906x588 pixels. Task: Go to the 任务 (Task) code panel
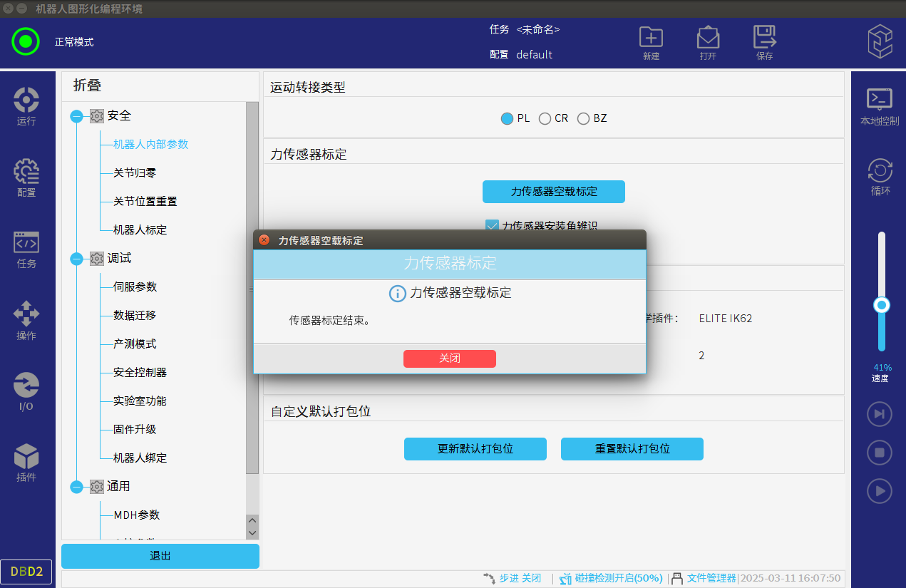(x=26, y=248)
